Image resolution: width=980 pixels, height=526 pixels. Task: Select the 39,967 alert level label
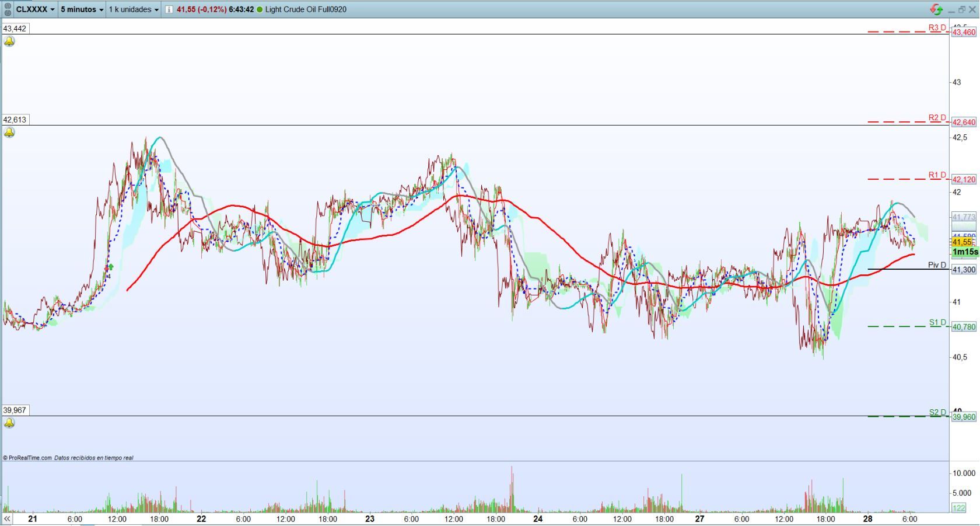click(15, 410)
